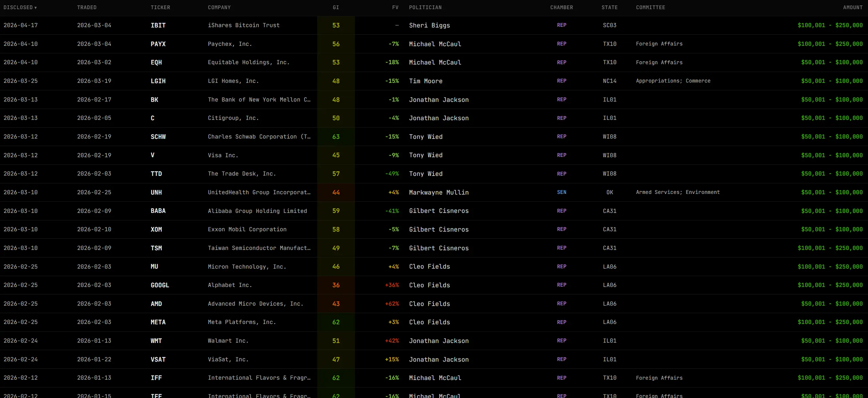Select the EQH ticker
Screen dimensions: 868x398
[x=156, y=62]
